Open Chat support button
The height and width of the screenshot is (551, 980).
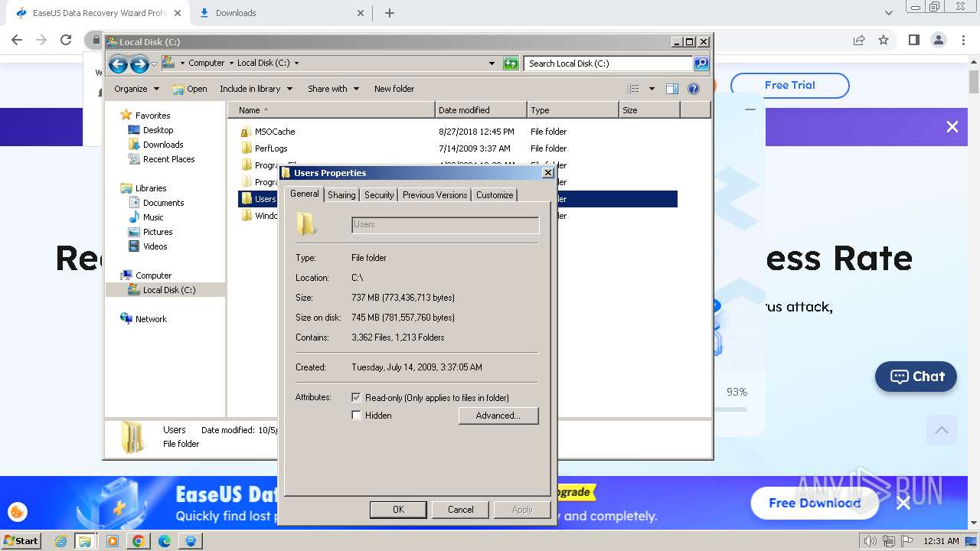[x=916, y=377]
